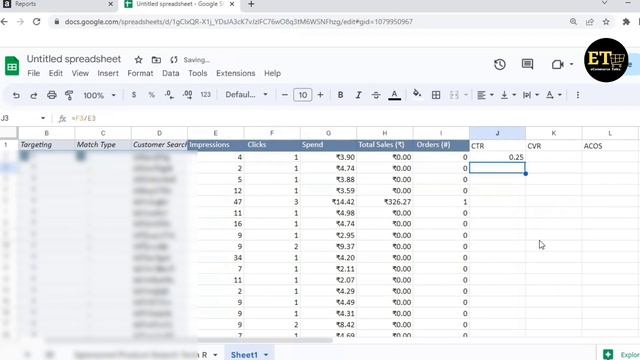Toggle strikethrough formatting
Screen dimensions: 640x360
376,95
